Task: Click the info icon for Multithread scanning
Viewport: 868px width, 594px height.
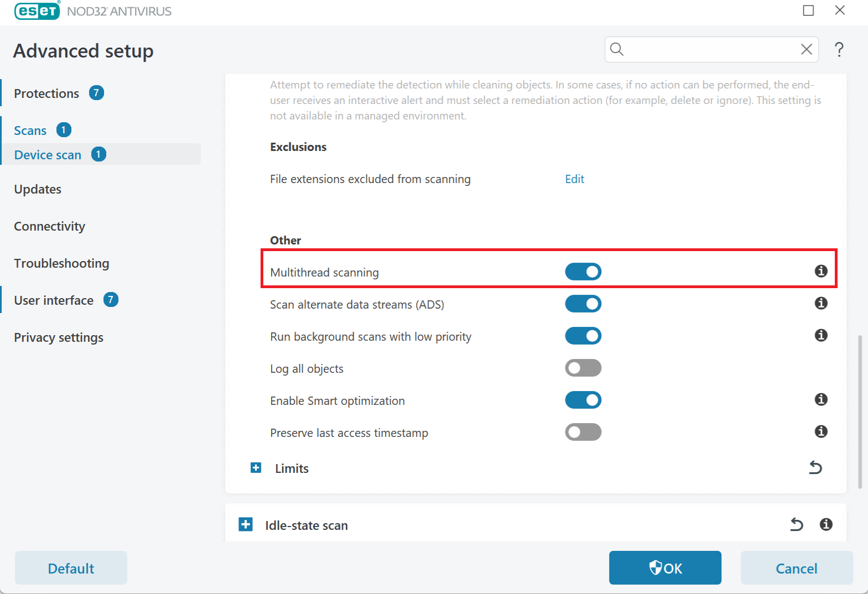Action: (821, 271)
